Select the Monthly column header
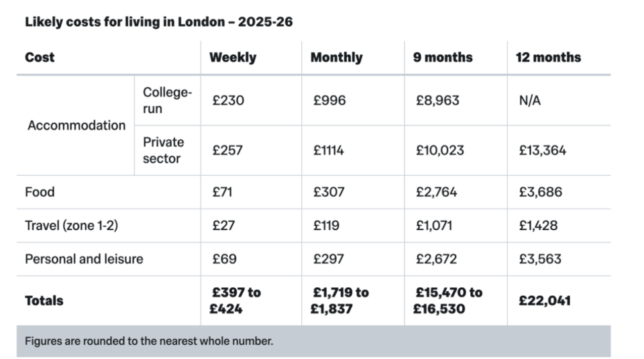Viewport: 644px width, 359px height. click(x=336, y=58)
